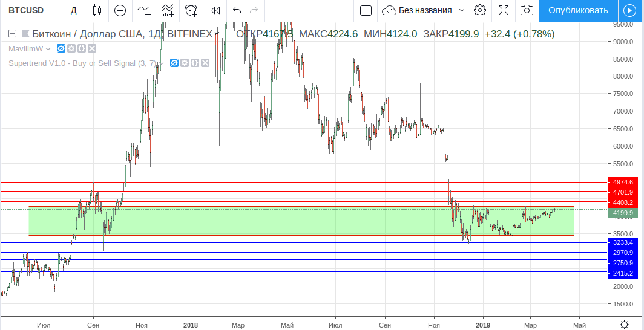
Task: Expand the MavilimW indicator dropdown arrow
Action: click(48, 48)
